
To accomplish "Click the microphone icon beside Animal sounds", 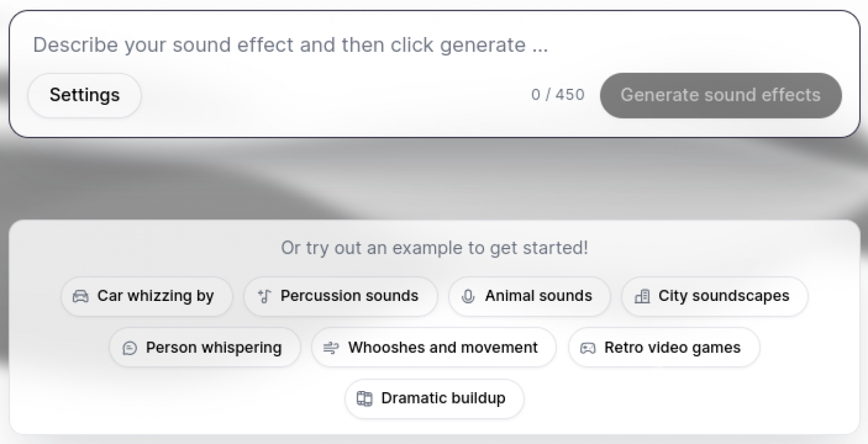I will point(469,296).
